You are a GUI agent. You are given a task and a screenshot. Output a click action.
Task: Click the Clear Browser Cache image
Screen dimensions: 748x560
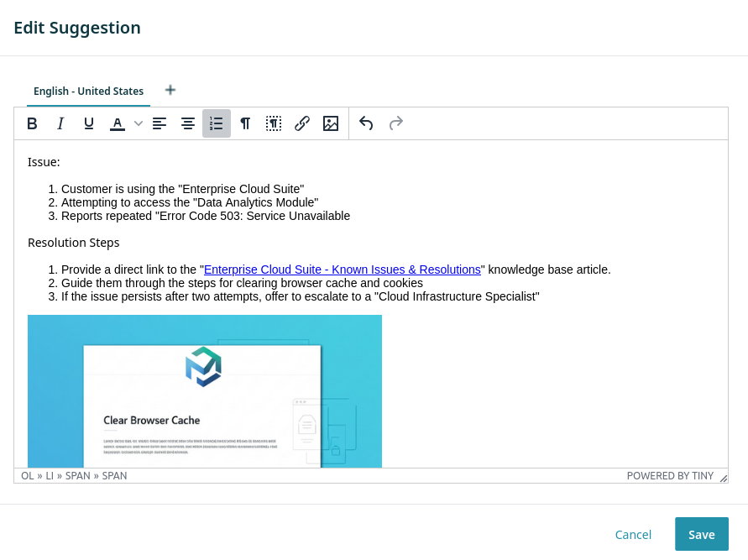205,391
